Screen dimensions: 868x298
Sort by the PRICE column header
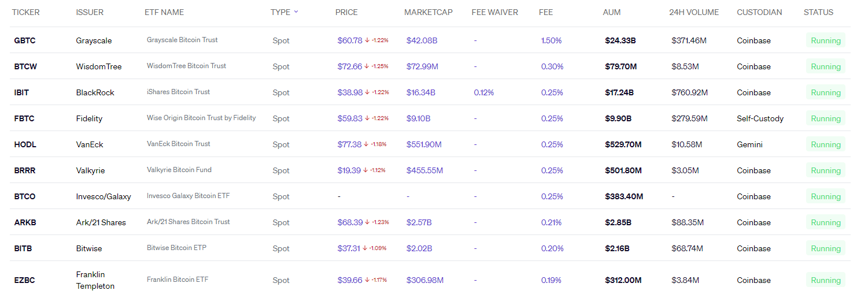[x=346, y=12]
